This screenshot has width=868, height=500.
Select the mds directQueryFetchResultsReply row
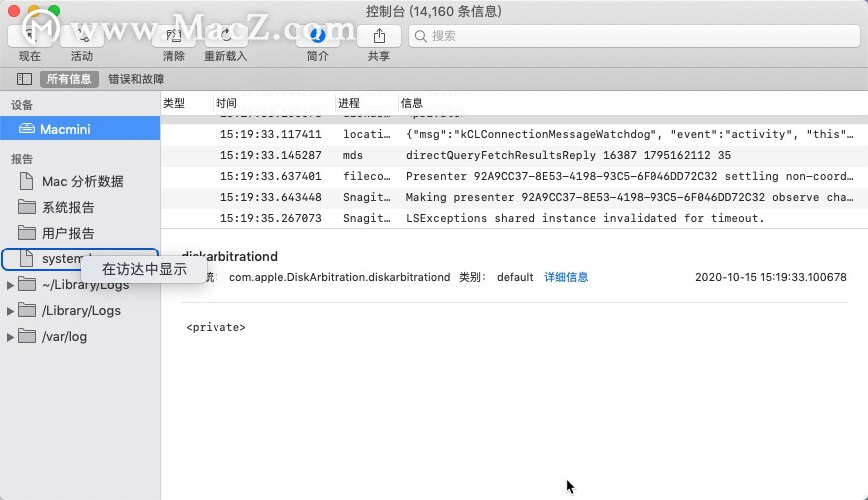click(514, 155)
